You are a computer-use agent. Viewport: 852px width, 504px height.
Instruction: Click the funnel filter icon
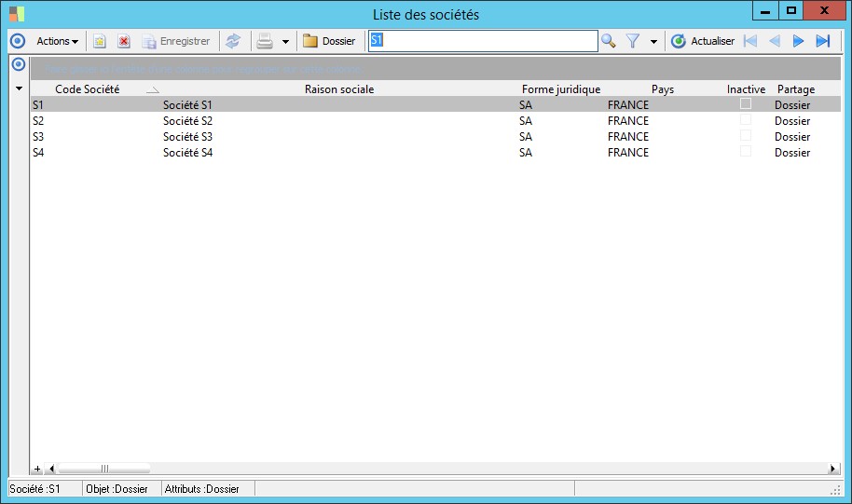(x=633, y=41)
